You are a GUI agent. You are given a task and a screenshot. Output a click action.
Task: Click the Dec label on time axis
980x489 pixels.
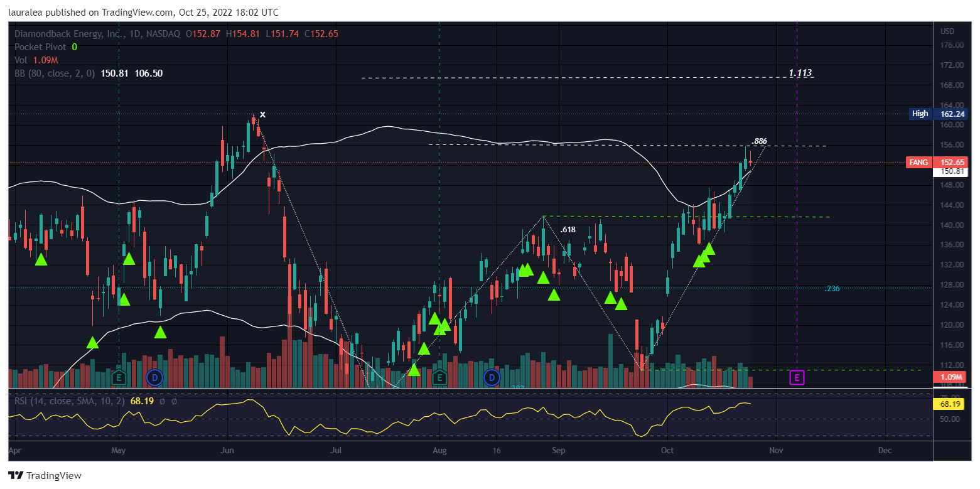pyautogui.click(x=885, y=451)
